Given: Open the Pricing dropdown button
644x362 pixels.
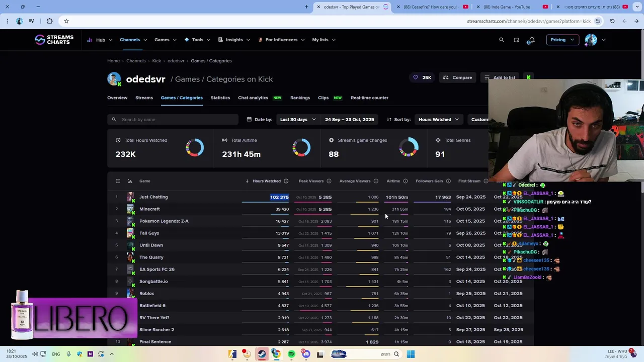Looking at the screenshot, I should pyautogui.click(x=562, y=40).
